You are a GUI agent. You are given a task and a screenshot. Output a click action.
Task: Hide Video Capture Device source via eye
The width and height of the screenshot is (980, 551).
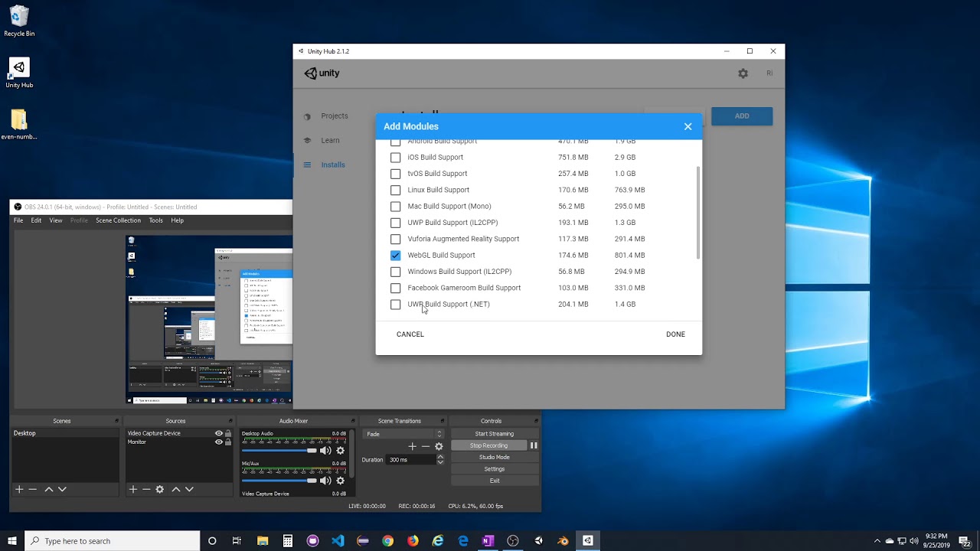coord(218,433)
